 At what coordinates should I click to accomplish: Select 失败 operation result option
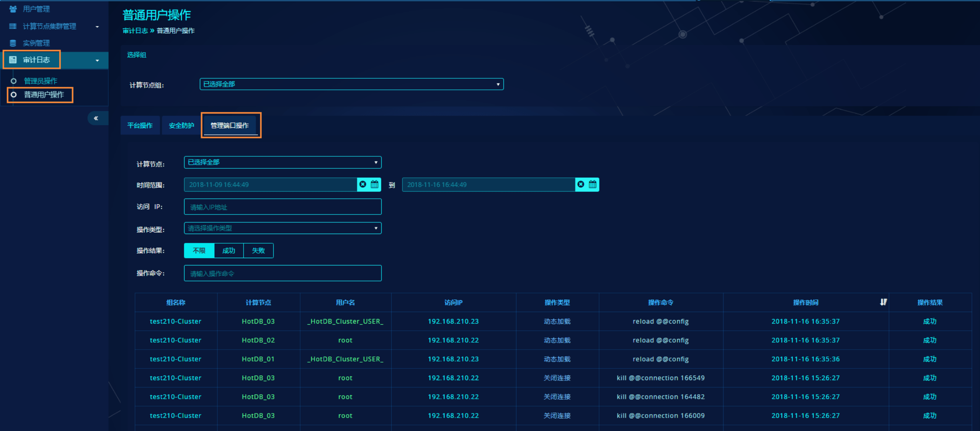tap(258, 250)
